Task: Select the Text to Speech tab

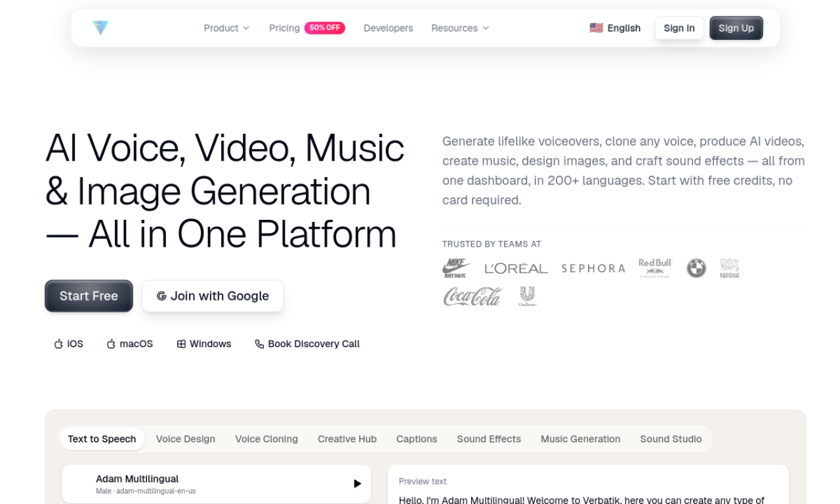Action: tap(102, 439)
